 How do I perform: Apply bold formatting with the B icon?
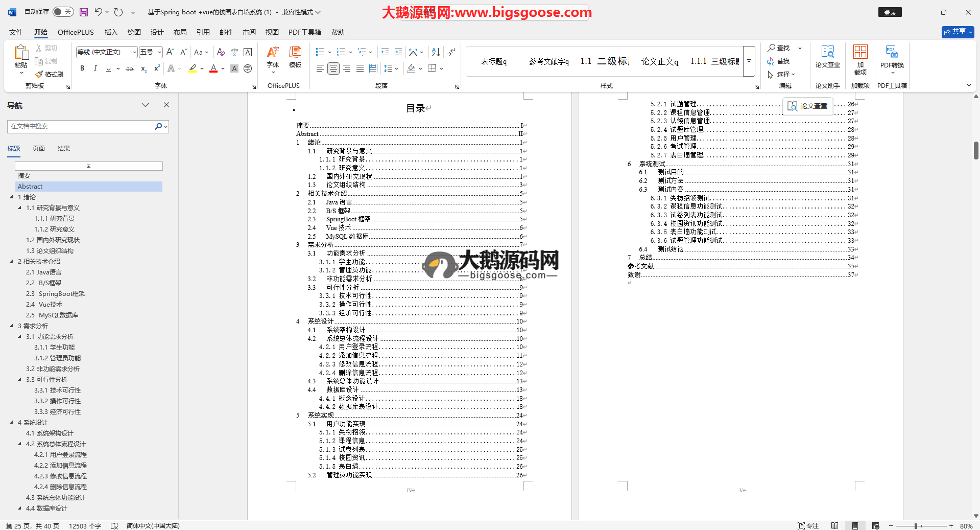82,68
